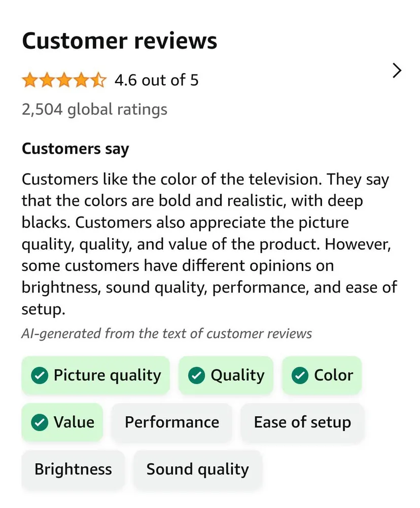This screenshot has width=420, height=508.
Task: Click the 4.6 out of 5 rating text
Action: click(156, 80)
